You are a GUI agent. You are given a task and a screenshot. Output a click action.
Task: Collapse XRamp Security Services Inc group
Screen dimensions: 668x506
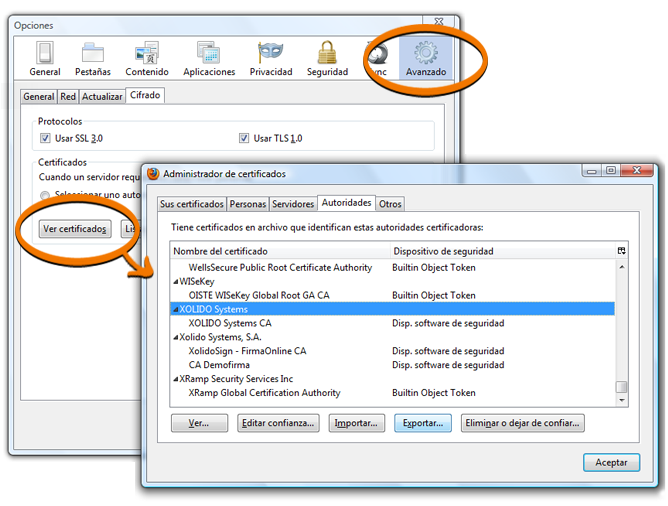click(x=176, y=379)
